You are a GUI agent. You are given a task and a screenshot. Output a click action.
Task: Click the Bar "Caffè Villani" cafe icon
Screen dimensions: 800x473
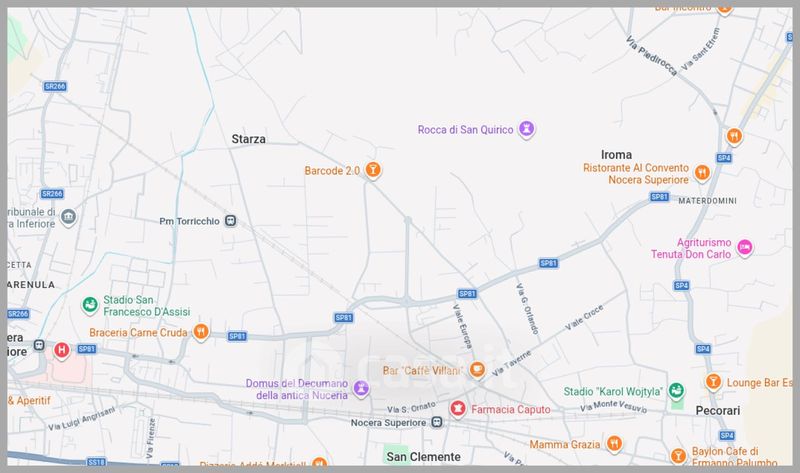(477, 370)
